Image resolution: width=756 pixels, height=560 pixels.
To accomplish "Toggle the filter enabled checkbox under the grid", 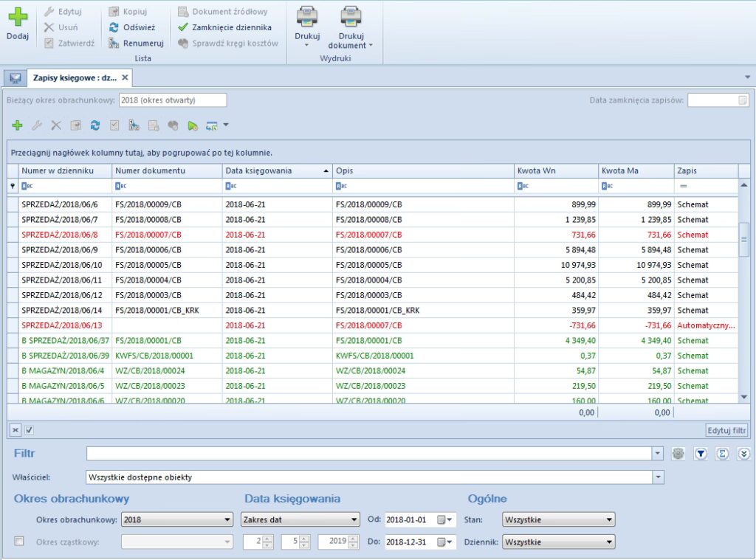I will click(30, 430).
